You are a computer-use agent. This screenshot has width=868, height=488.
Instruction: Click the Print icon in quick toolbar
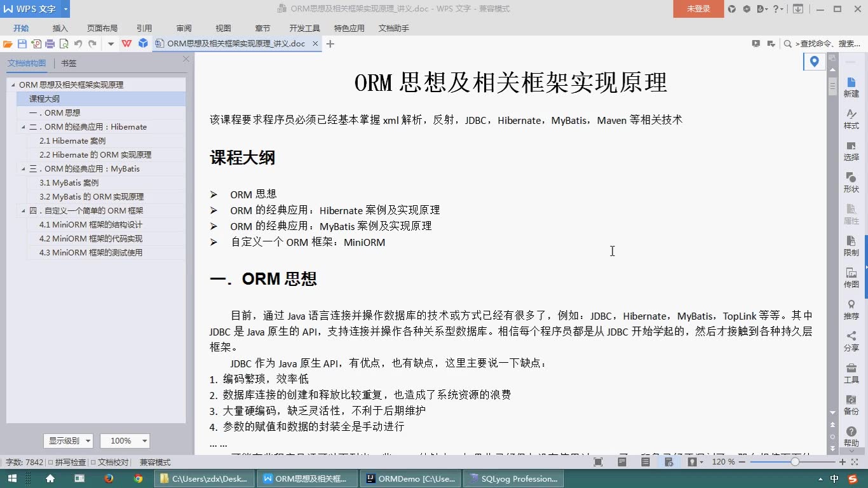(50, 44)
